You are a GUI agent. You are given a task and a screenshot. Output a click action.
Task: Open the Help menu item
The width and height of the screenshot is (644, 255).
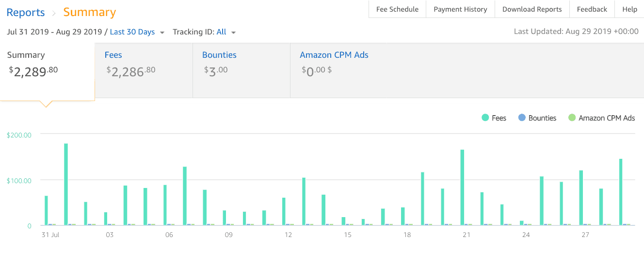click(x=629, y=9)
